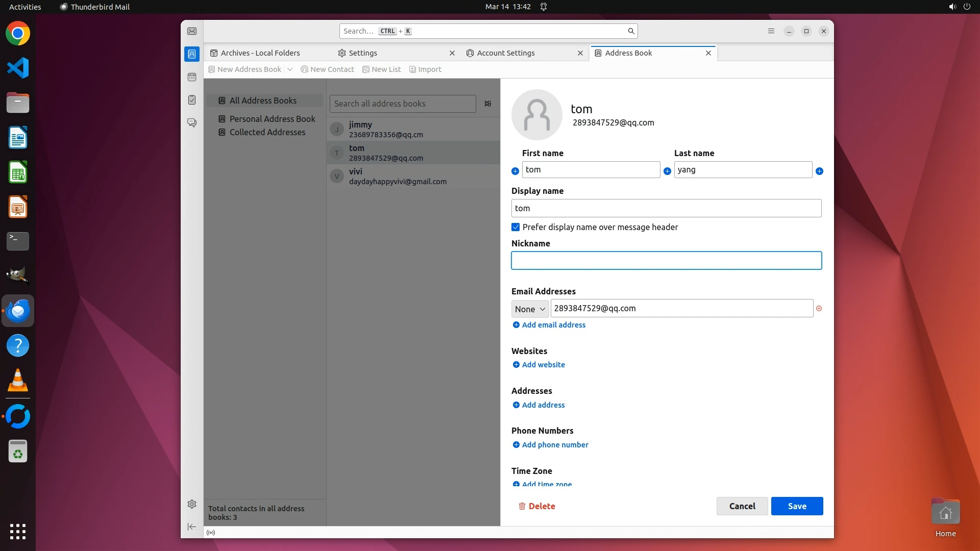Open settings gear in spaces toolbar
The height and width of the screenshot is (551, 980).
(x=192, y=504)
